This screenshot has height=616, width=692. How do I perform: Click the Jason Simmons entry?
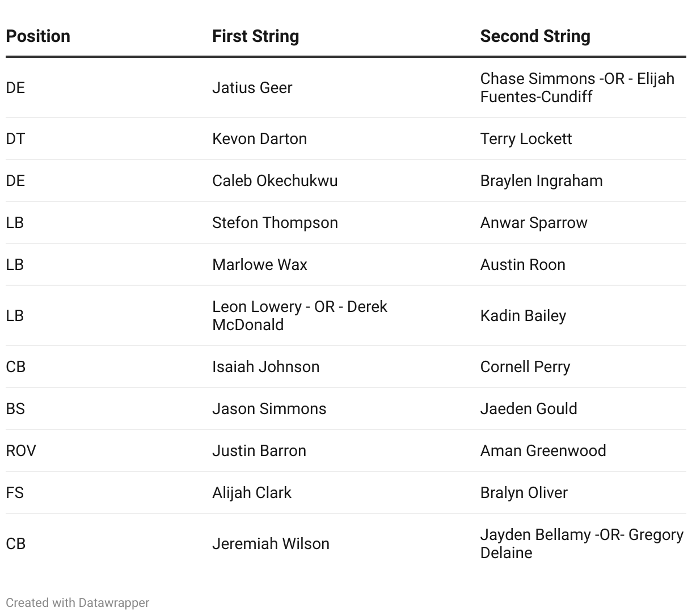[269, 409]
